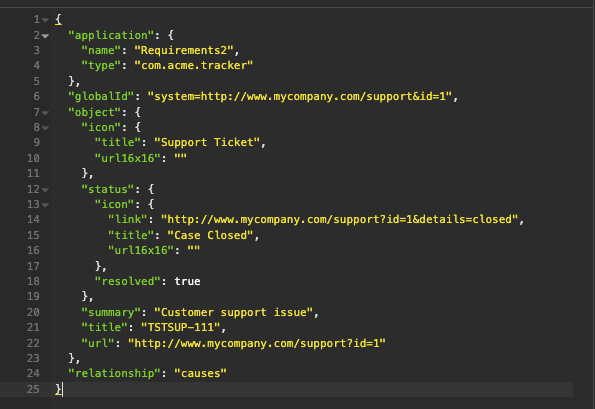Click the "url" value support?id=1 on line 22
The height and width of the screenshot is (409, 595).
(257, 343)
